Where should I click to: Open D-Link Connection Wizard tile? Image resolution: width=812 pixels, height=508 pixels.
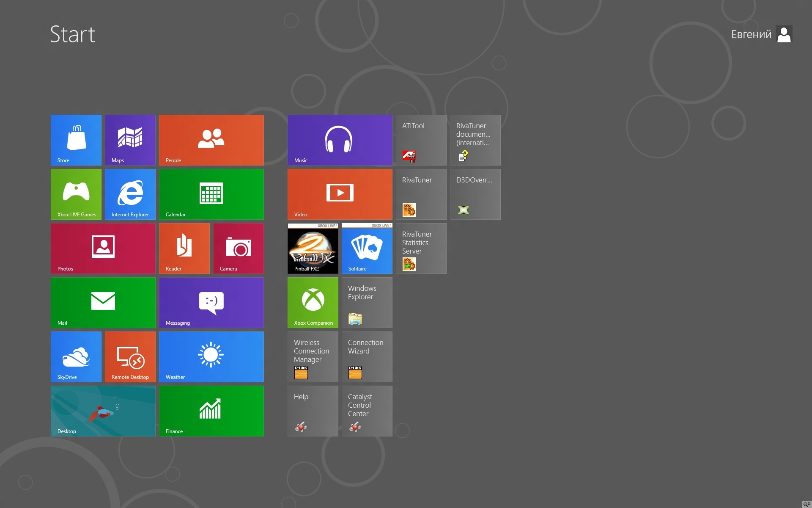tap(367, 357)
